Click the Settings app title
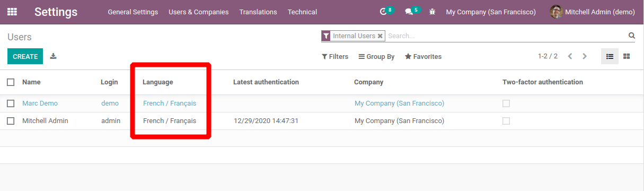This screenshot has width=644, height=191. click(x=56, y=12)
